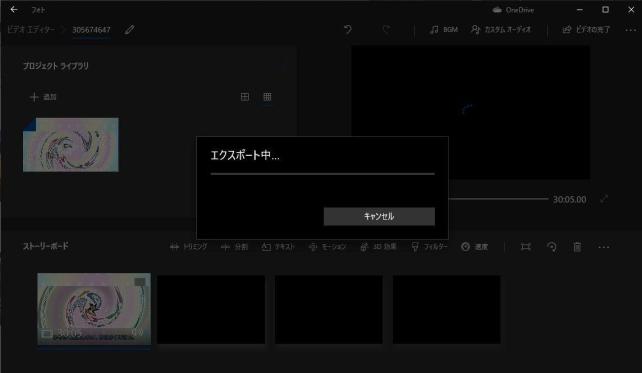Rename project using the pencil icon

(x=130, y=29)
